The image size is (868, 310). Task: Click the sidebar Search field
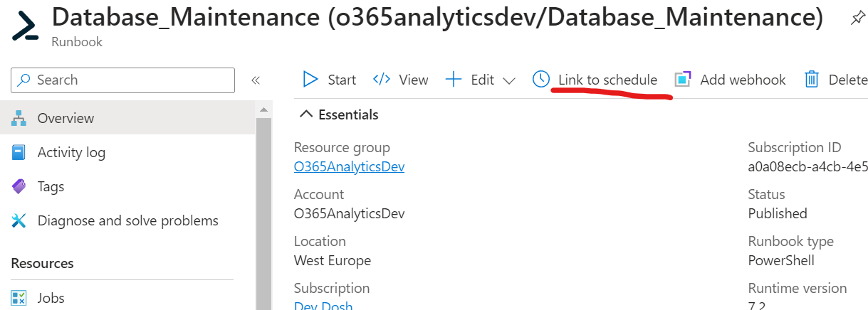coord(122,80)
